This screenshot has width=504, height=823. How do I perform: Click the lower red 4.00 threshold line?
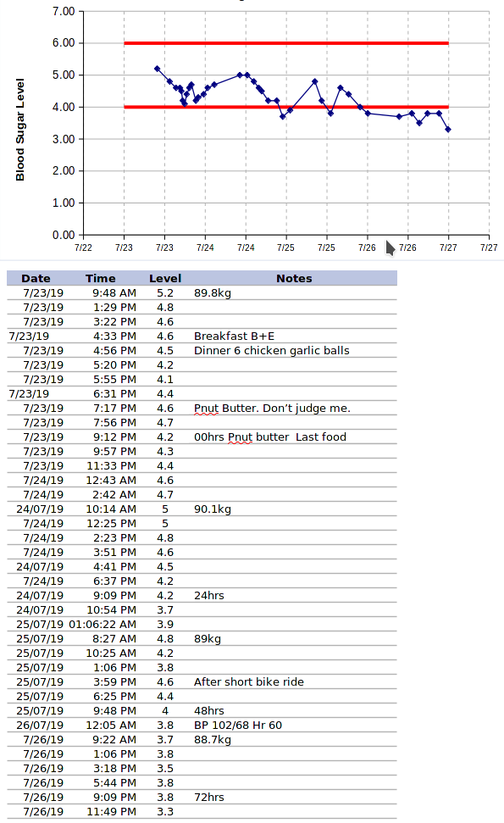pos(286,107)
